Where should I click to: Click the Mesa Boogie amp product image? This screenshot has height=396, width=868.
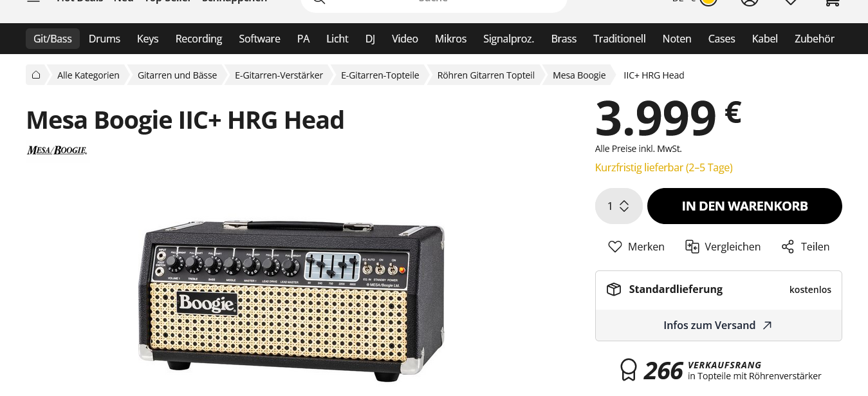291,297
